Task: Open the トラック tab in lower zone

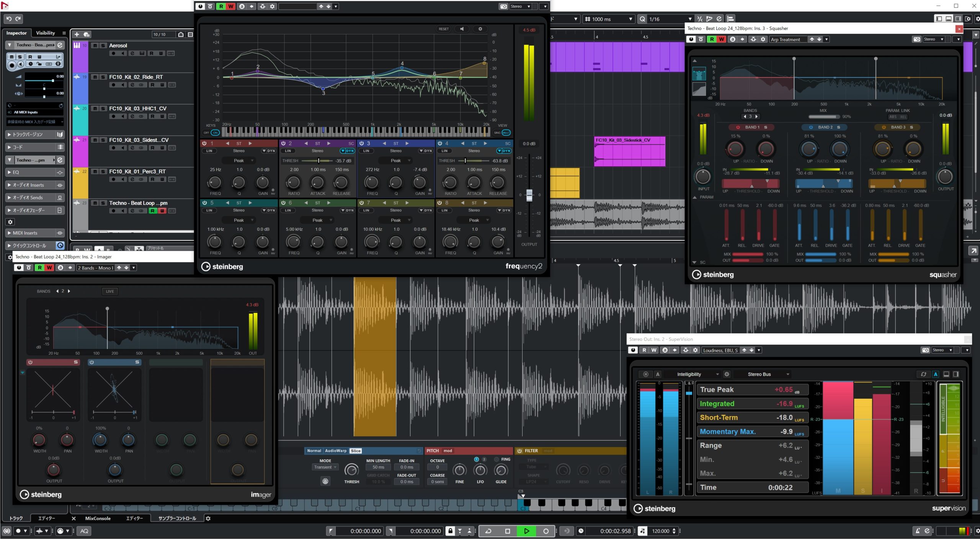Action: [x=16, y=518]
